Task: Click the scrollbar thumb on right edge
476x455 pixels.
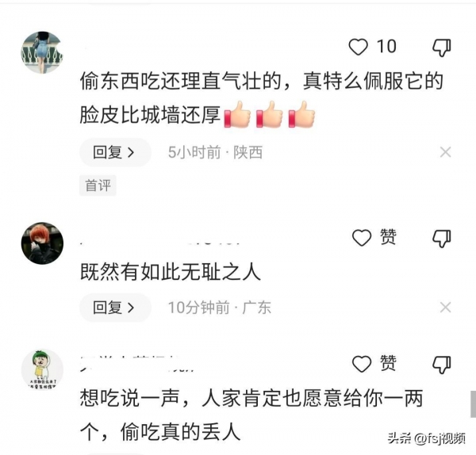Action: [474, 404]
